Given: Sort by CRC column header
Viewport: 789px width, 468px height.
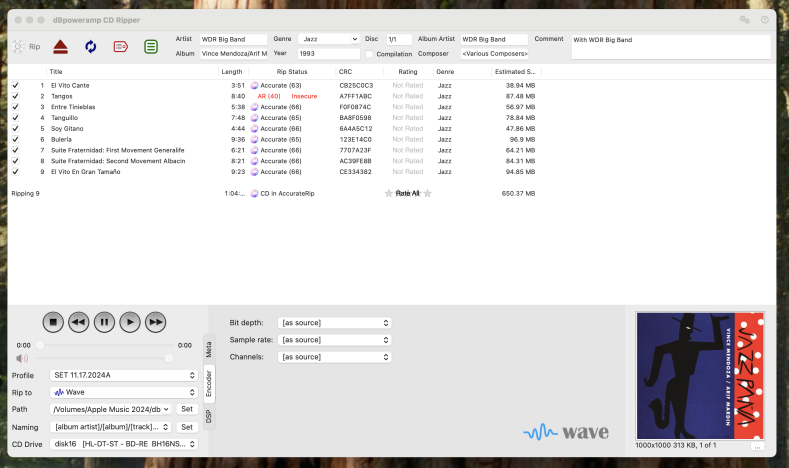Looking at the screenshot, I should pyautogui.click(x=360, y=72).
